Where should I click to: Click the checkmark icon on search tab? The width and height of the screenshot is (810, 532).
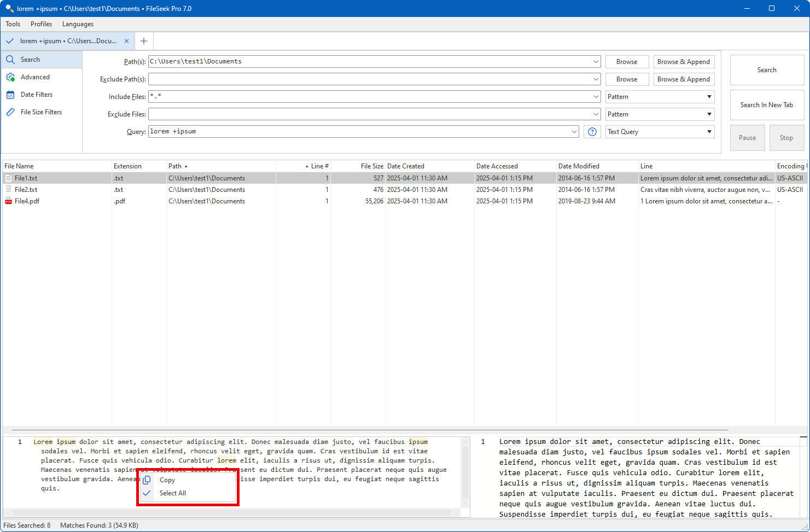tap(9, 41)
